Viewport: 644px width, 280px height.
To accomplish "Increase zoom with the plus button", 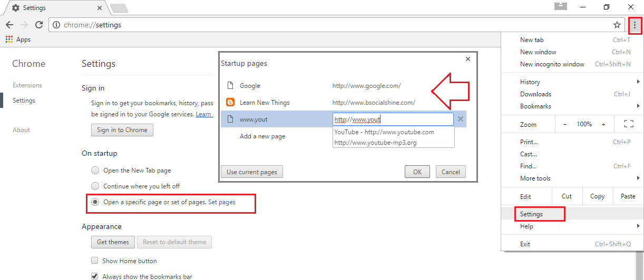I will pyautogui.click(x=603, y=124).
